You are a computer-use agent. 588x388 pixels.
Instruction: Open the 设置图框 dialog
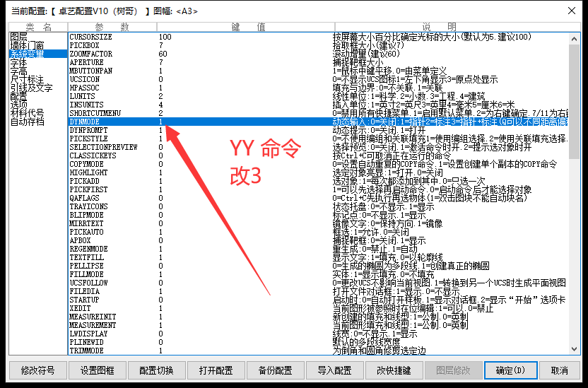tap(97, 370)
